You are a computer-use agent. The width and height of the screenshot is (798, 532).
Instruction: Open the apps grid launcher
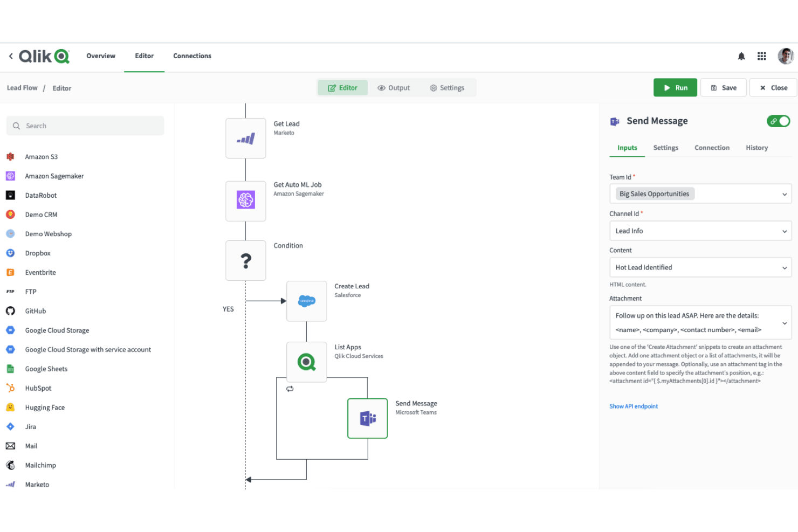click(761, 56)
